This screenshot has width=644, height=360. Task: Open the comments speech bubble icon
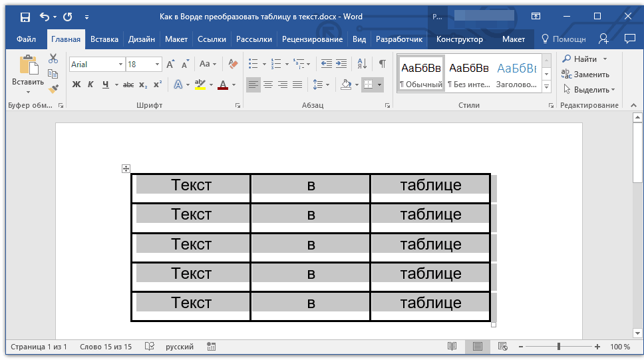pyautogui.click(x=629, y=39)
